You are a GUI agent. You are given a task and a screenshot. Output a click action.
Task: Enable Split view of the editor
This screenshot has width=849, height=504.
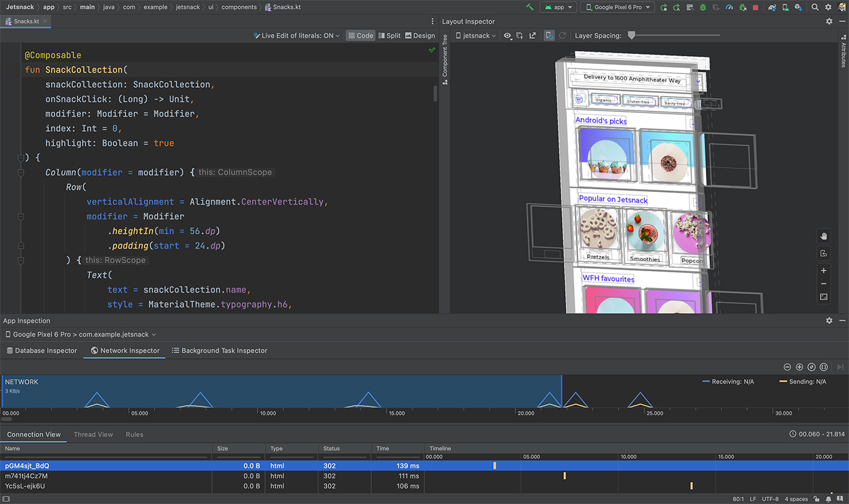(x=389, y=35)
